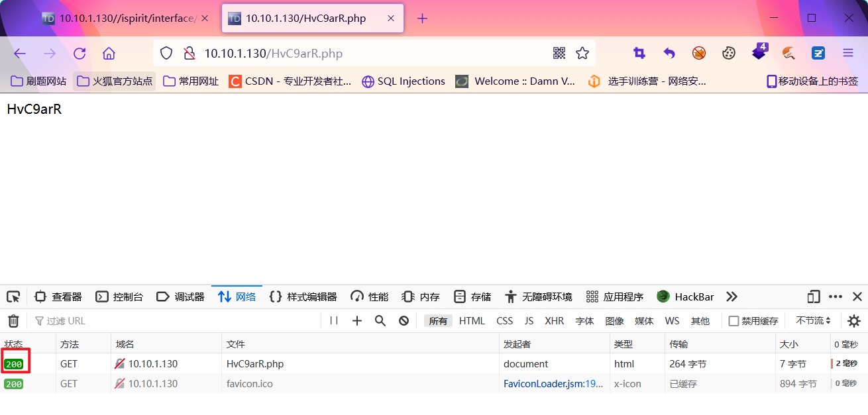Enable the 禁用缓存 checkbox
Image resolution: width=868 pixels, height=415 pixels.
tap(733, 321)
